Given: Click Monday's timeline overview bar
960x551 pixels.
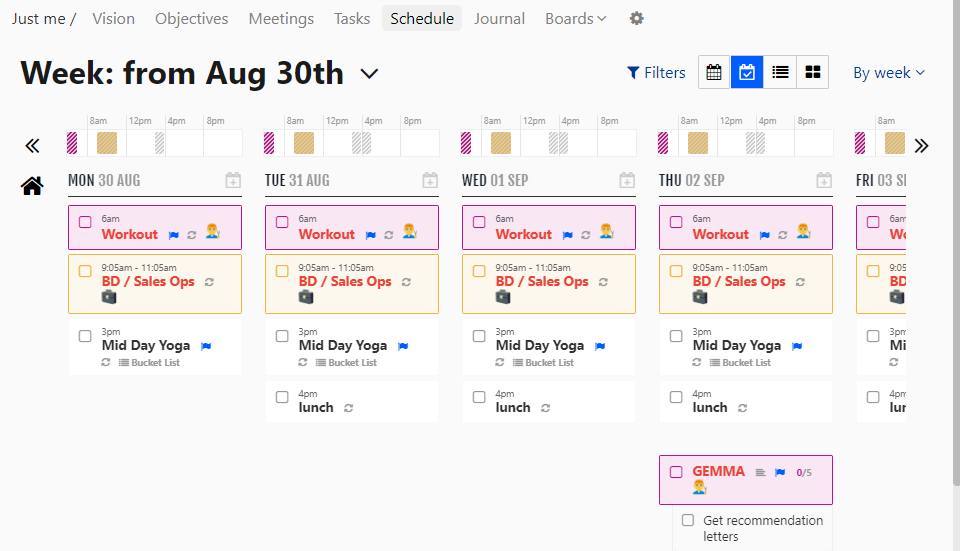Looking at the screenshot, I should tap(154, 143).
